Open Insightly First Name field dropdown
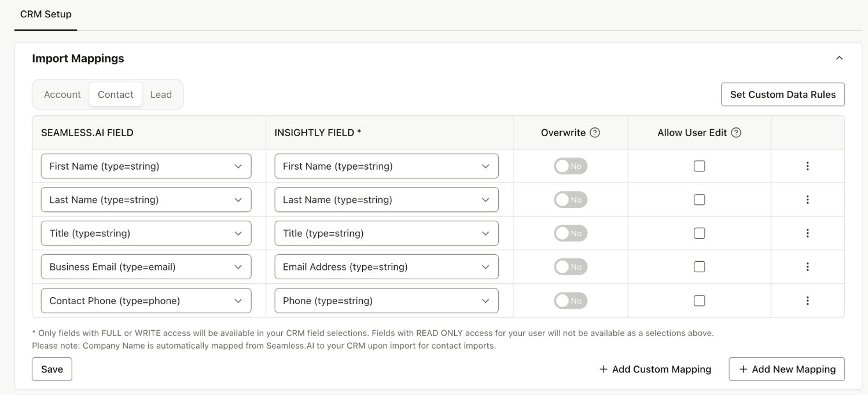 click(387, 166)
